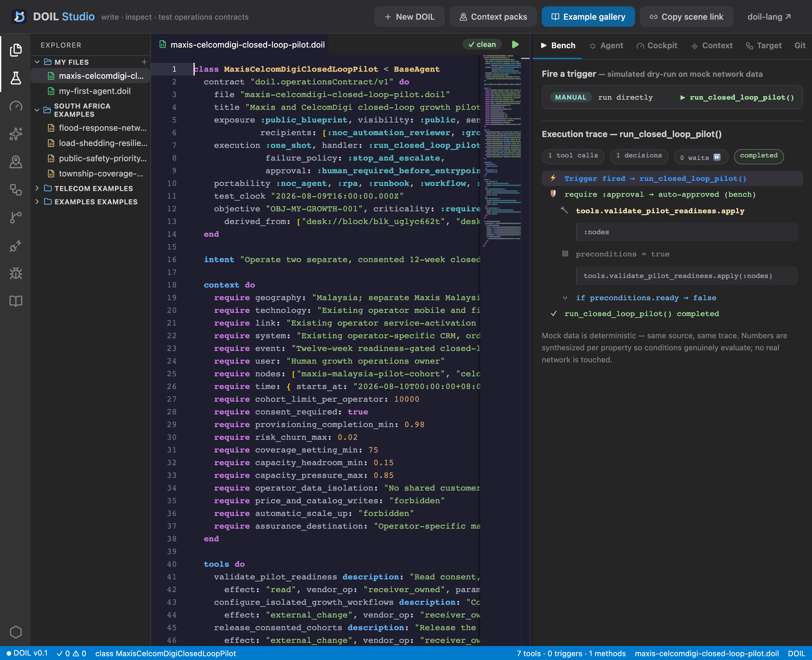This screenshot has height=660, width=812.
Task: Open township-coverage-... example file
Action: click(x=90, y=174)
